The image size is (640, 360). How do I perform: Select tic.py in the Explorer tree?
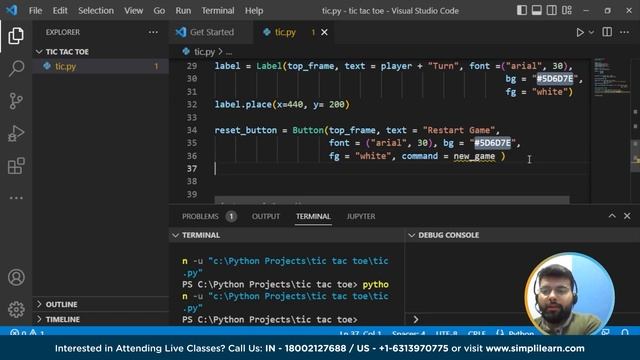[100, 66]
